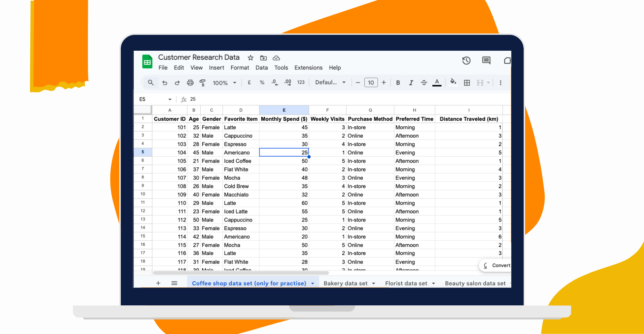Increase decimal places
644x334 pixels.
click(x=288, y=82)
